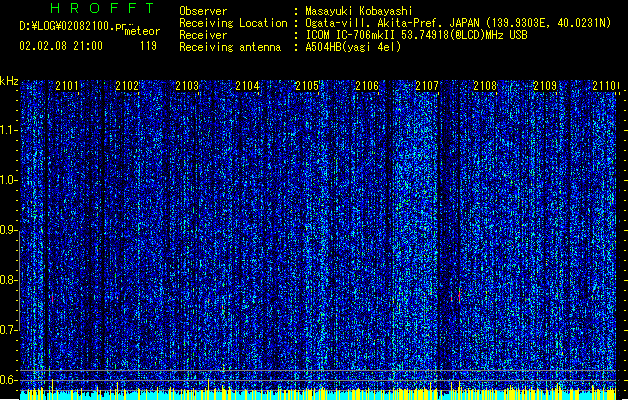Select the 2104 time marker
This screenshot has width=629, height=400.
click(x=247, y=86)
